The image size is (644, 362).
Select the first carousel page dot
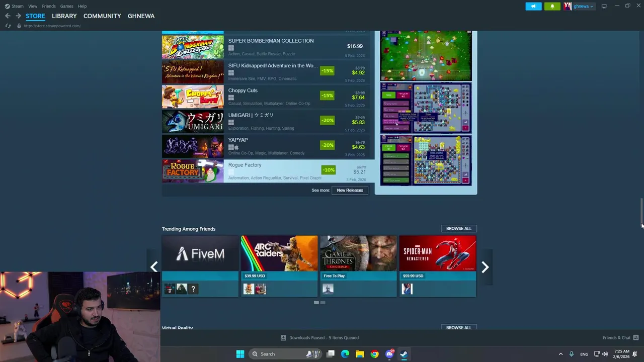click(316, 302)
